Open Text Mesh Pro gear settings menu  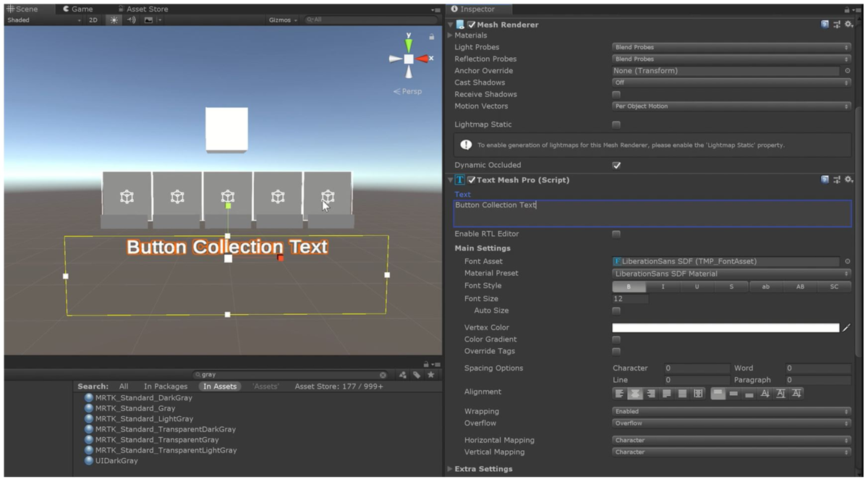coord(849,179)
